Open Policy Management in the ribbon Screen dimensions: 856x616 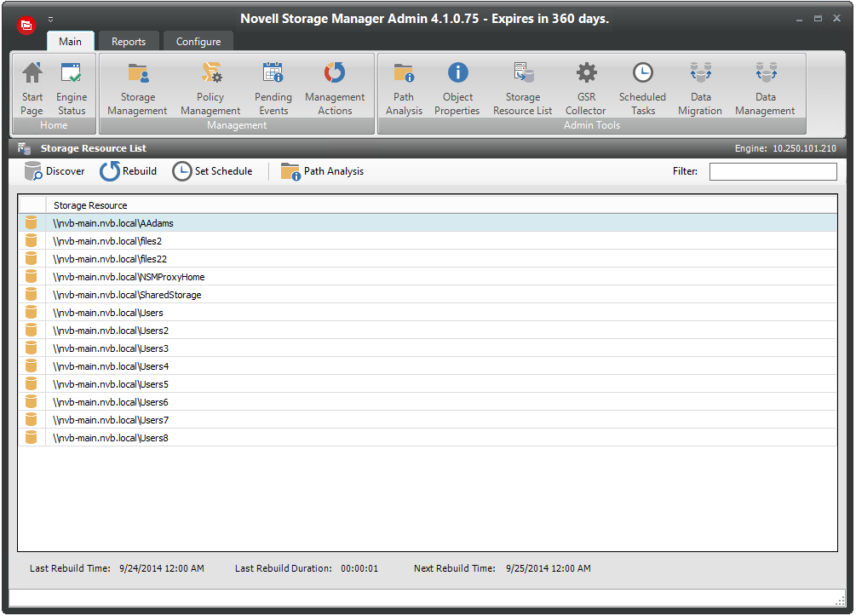(210, 89)
